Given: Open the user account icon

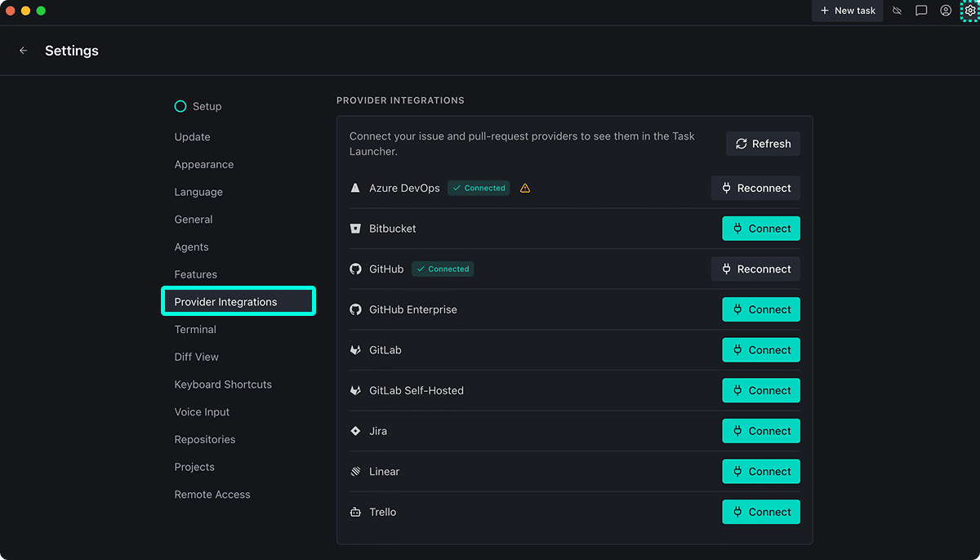Looking at the screenshot, I should click(946, 11).
